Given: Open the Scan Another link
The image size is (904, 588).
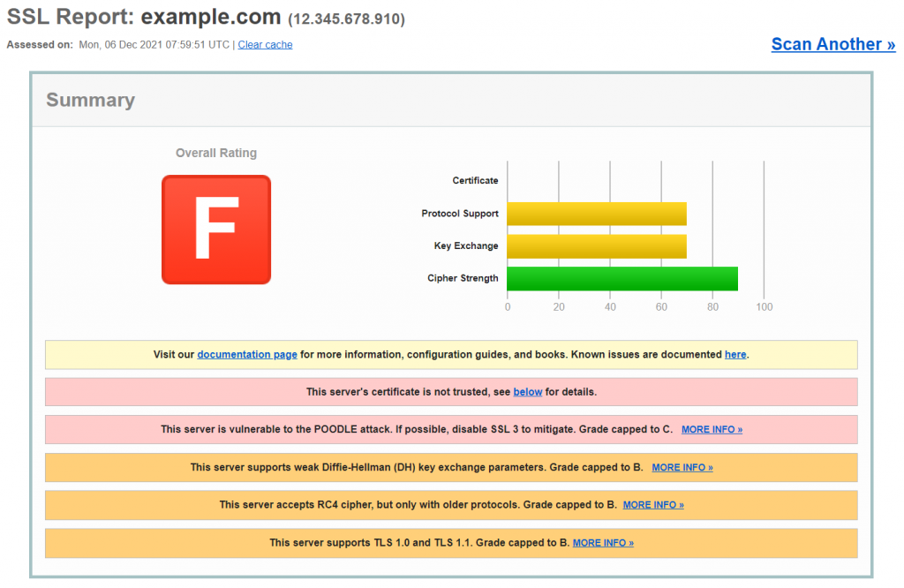Looking at the screenshot, I should [x=832, y=44].
